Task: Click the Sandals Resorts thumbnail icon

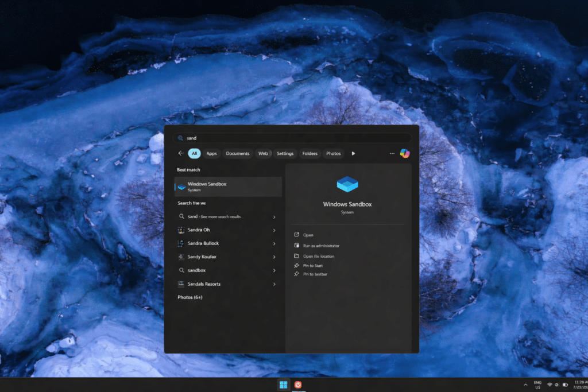Action: point(181,284)
